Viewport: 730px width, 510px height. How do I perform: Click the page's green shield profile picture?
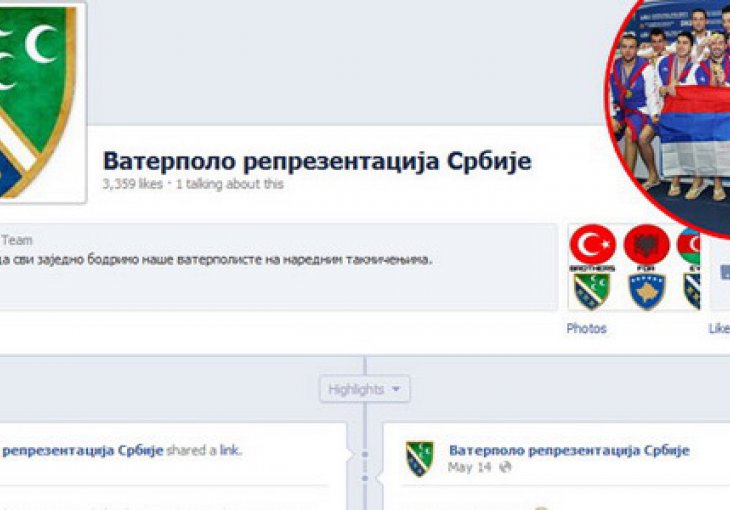41,102
